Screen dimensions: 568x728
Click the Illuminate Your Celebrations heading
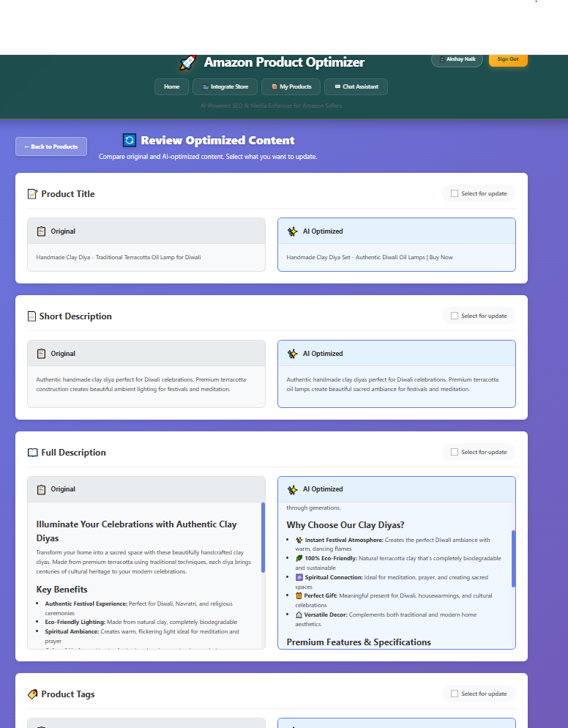(136, 531)
